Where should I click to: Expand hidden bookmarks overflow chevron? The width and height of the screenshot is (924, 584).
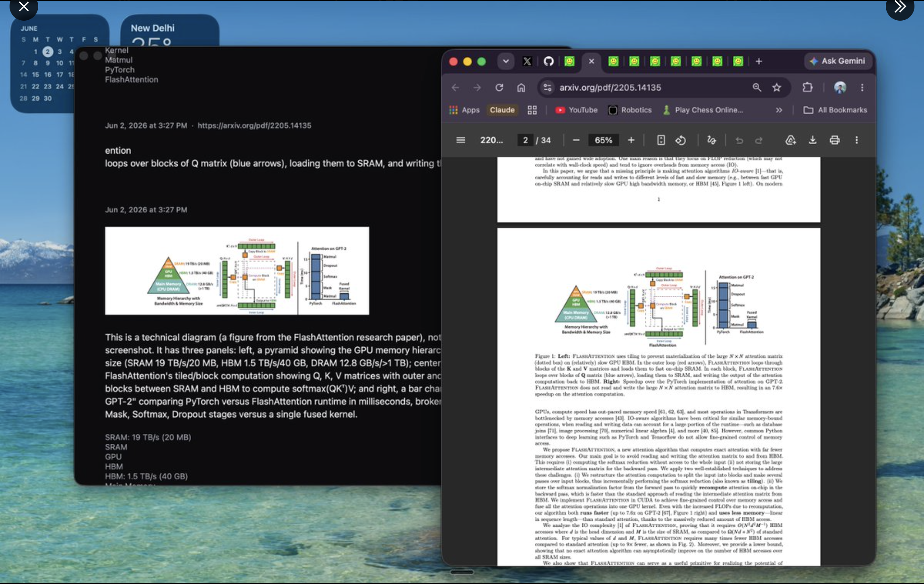click(778, 110)
